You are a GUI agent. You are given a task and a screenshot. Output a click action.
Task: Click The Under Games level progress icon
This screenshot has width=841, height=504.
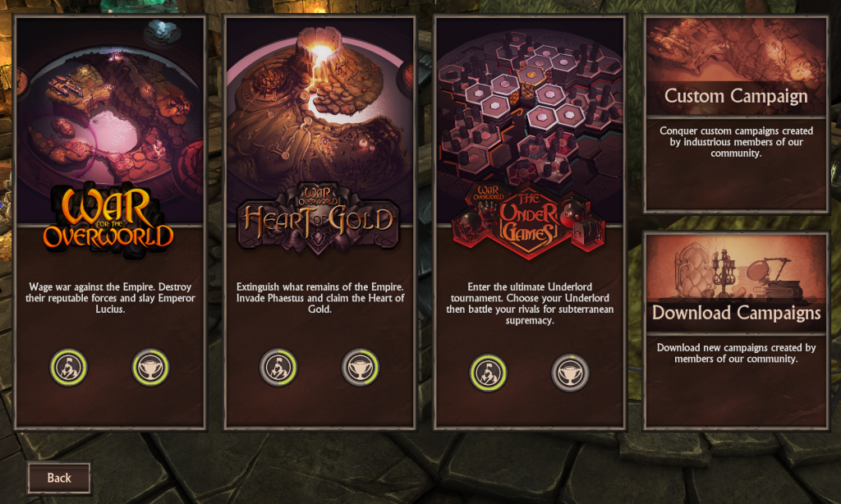pyautogui.click(x=488, y=373)
